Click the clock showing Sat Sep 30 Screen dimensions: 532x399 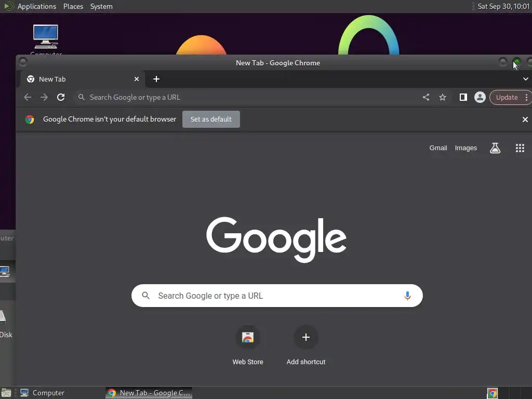pos(503,6)
